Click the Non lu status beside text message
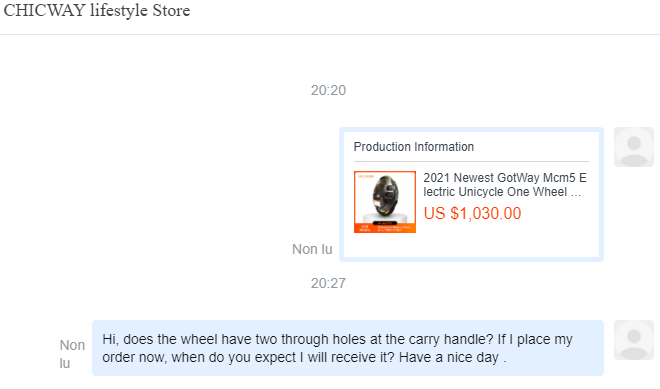 pyautogui.click(x=72, y=354)
